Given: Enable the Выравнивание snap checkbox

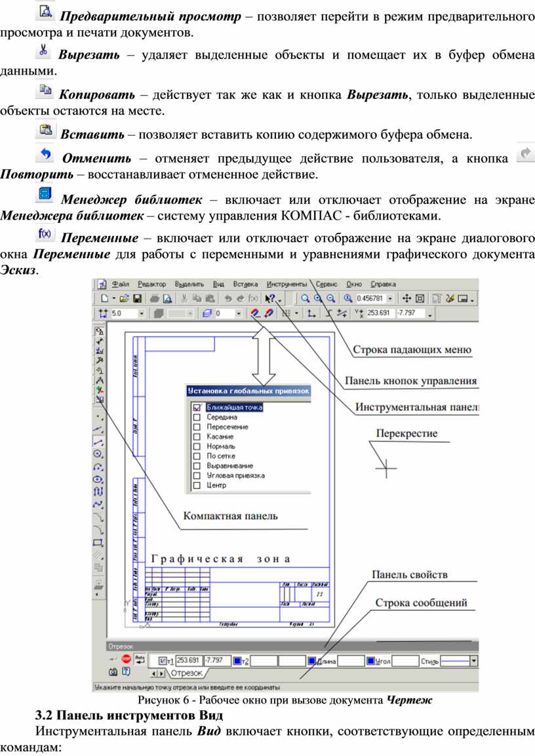Looking at the screenshot, I should coord(197,466).
